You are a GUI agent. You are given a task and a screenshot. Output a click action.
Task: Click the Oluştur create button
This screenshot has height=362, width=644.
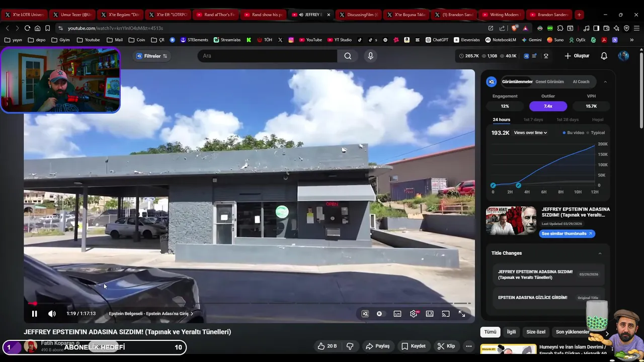577,56
